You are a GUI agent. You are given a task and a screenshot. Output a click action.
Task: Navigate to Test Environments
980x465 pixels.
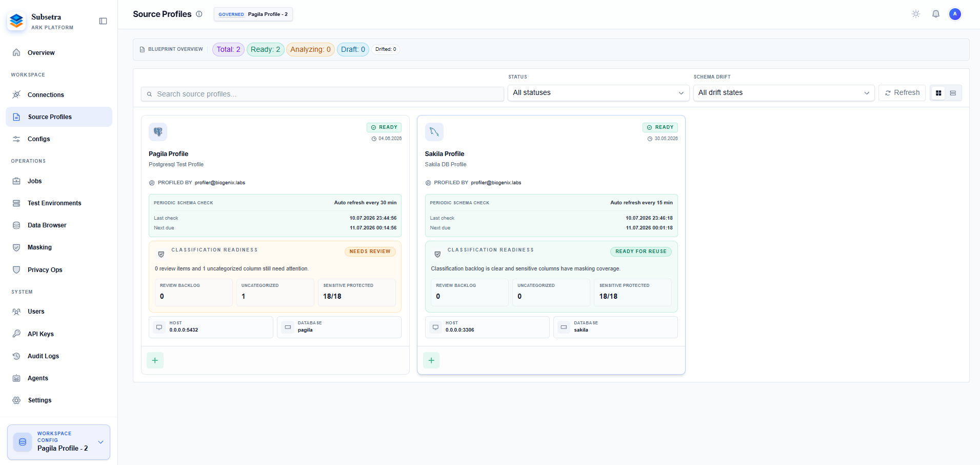click(59, 203)
